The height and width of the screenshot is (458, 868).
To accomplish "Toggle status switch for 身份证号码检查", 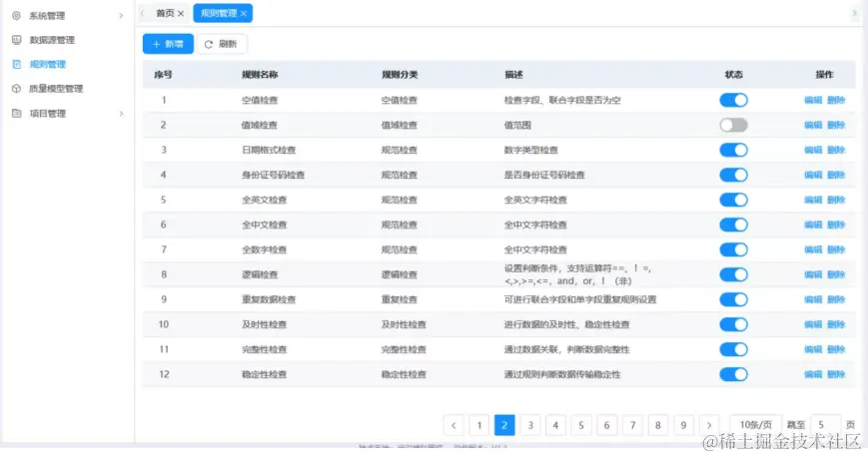I will click(x=733, y=175).
